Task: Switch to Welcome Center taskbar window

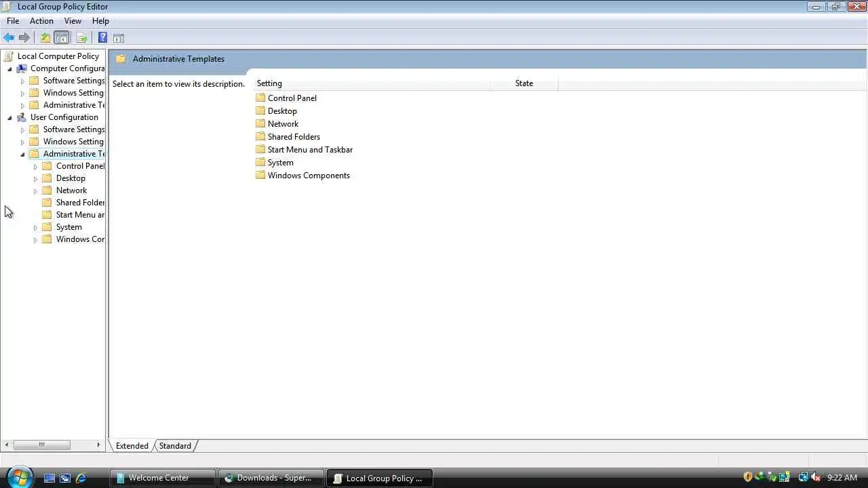Action: click(x=163, y=478)
